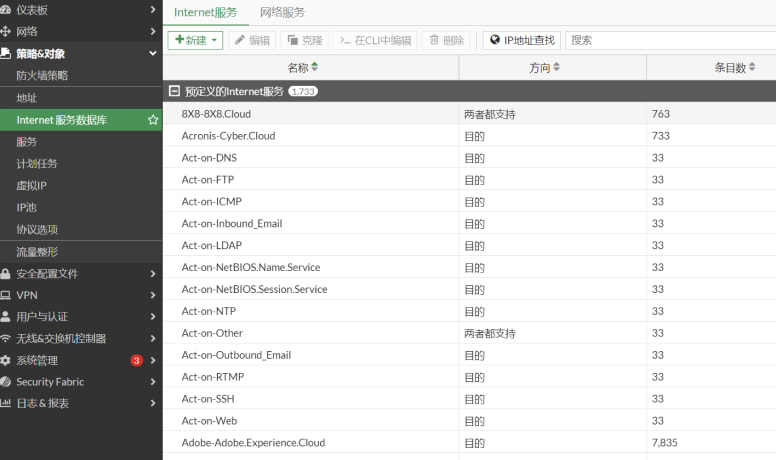Image resolution: width=776 pixels, height=460 pixels.
Task: Click the 系统管理 gear icon
Action: 6,360
